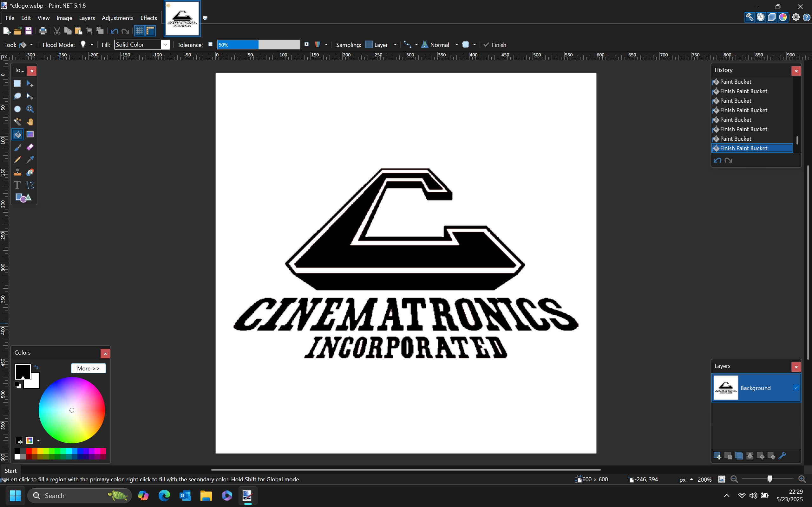Select the Magic Wand tool

tap(17, 122)
